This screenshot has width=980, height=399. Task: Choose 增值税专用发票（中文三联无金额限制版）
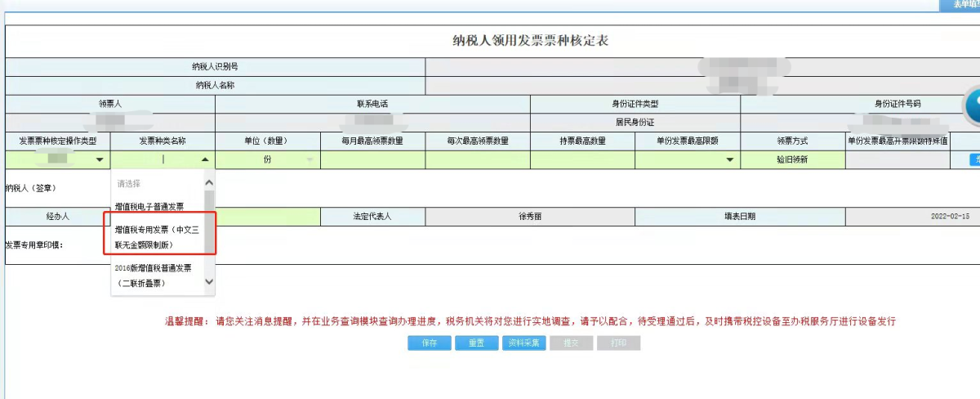[x=159, y=237]
